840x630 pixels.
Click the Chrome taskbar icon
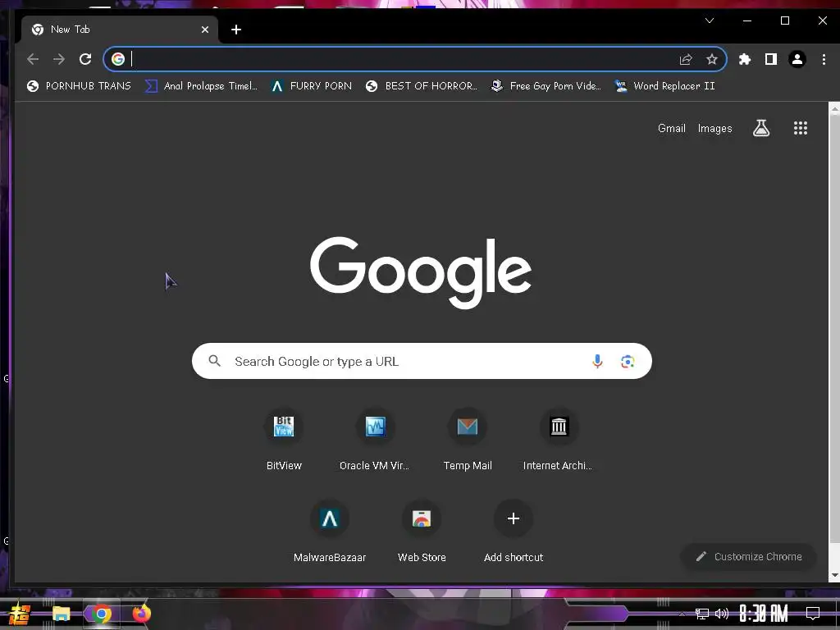click(x=101, y=614)
